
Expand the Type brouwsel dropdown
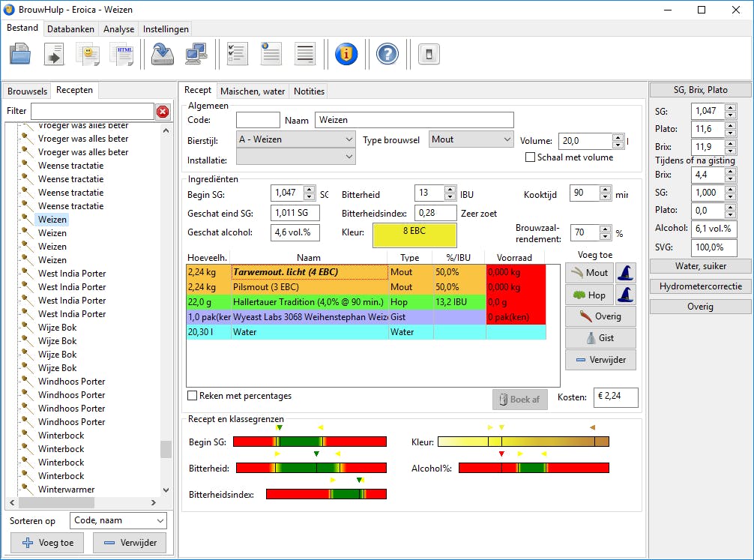(x=471, y=139)
